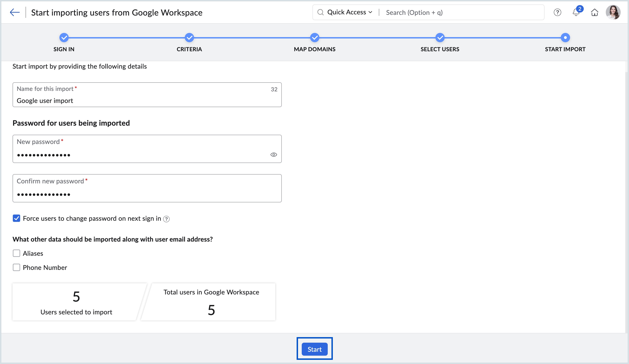Click the search magnifier icon
Screen dimensions: 629x364
(320, 12)
